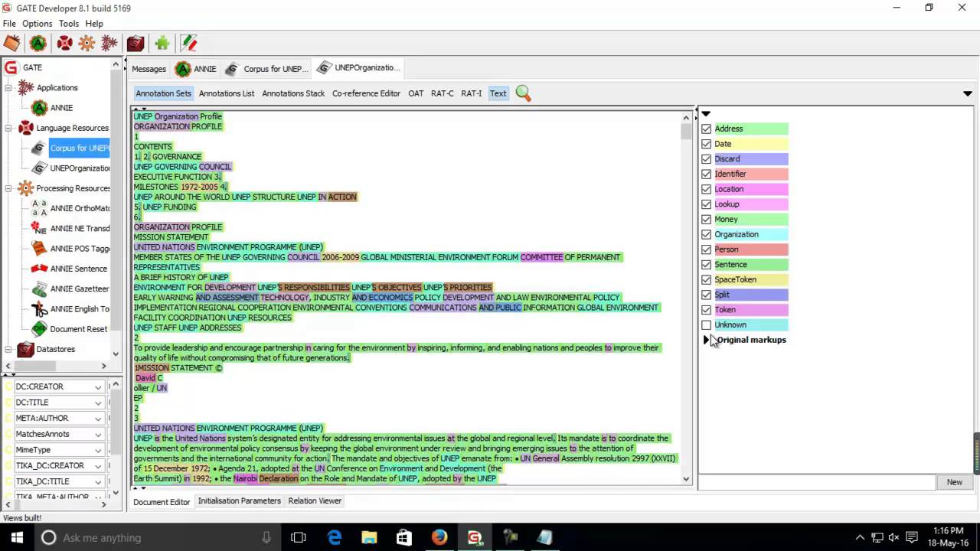The width and height of the screenshot is (980, 551).
Task: Click the New annotation set button
Action: pos(954,482)
